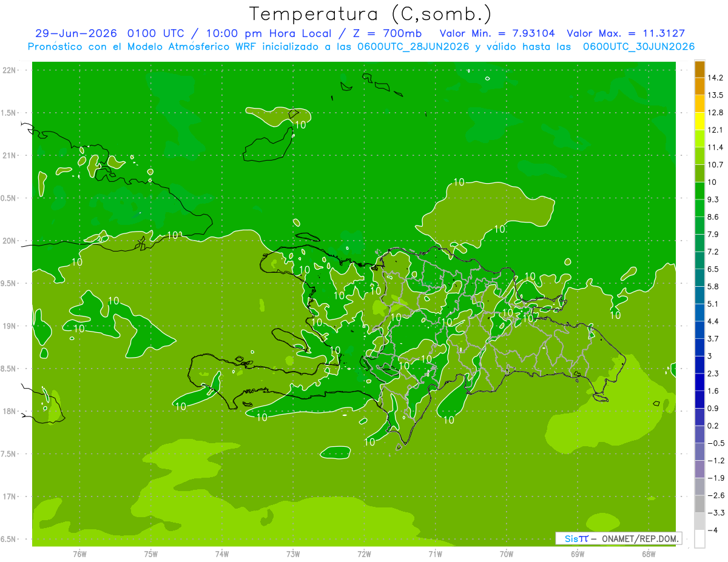
Task: Click the 21N latitude axis label
Action: point(10,156)
